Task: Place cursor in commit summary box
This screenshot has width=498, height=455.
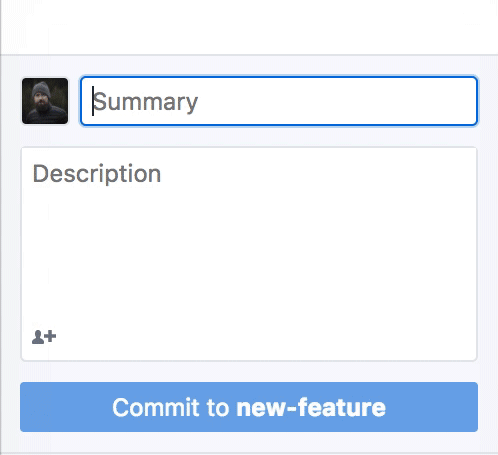Action: (x=279, y=101)
